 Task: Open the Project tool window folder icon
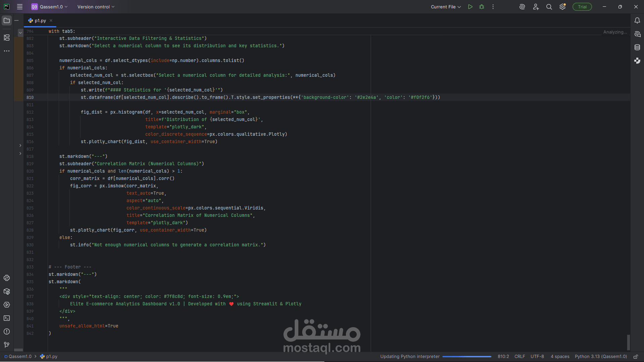tap(7, 20)
